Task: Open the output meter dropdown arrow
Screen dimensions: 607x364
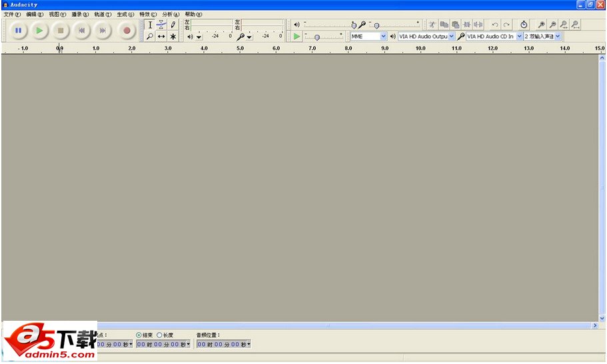Action: click(199, 37)
